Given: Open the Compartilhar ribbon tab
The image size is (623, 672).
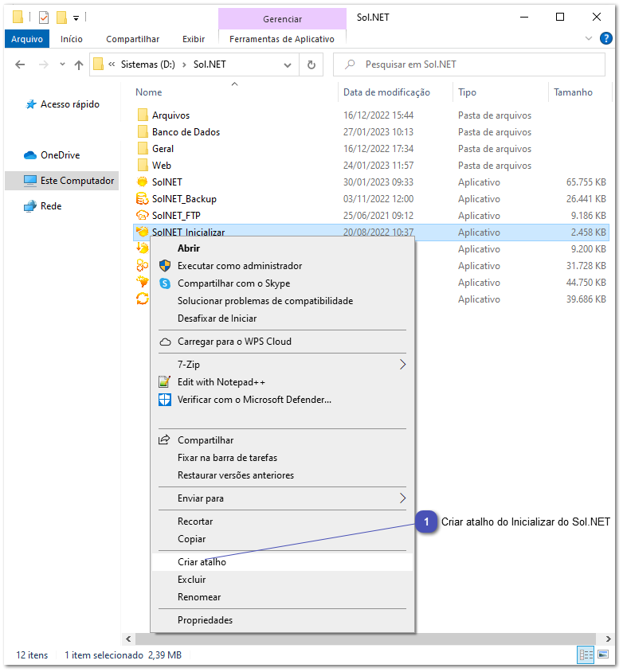Looking at the screenshot, I should 132,39.
